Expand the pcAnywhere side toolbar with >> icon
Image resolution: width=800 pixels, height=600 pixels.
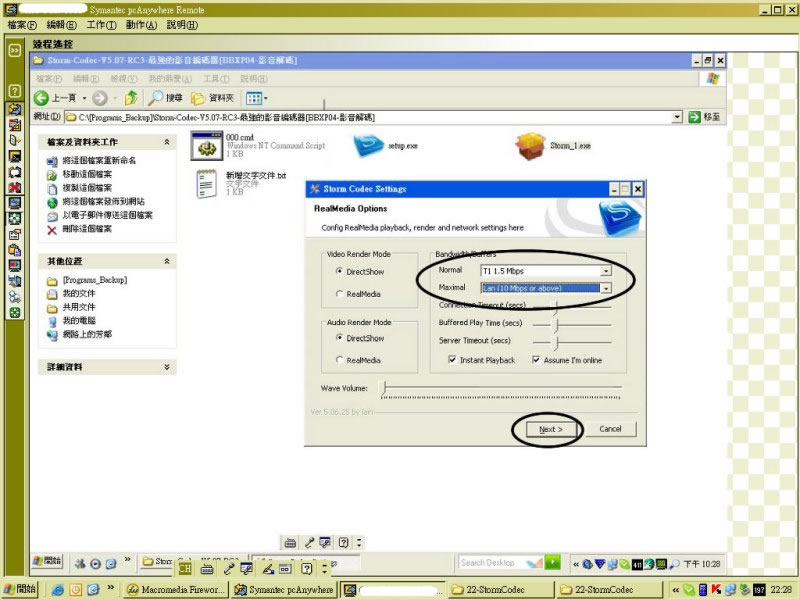click(x=15, y=50)
